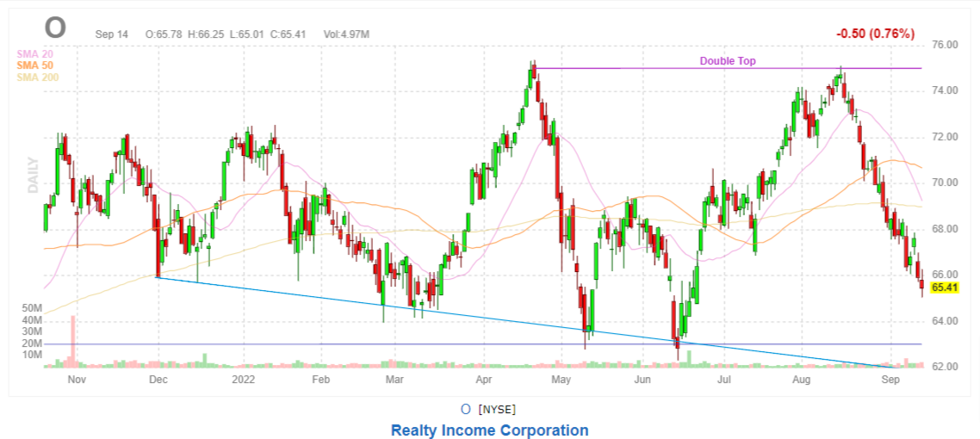
Task: Click the 72.00 price axis label
Action: coord(945,137)
